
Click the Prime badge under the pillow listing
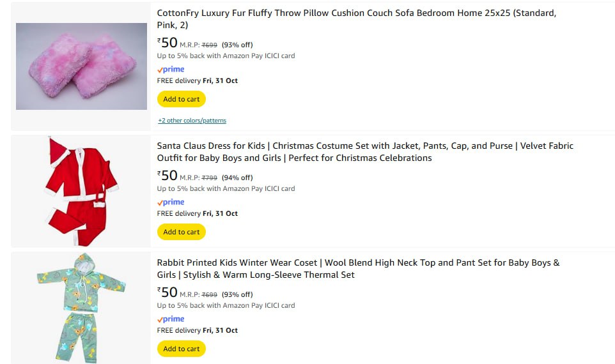click(171, 70)
